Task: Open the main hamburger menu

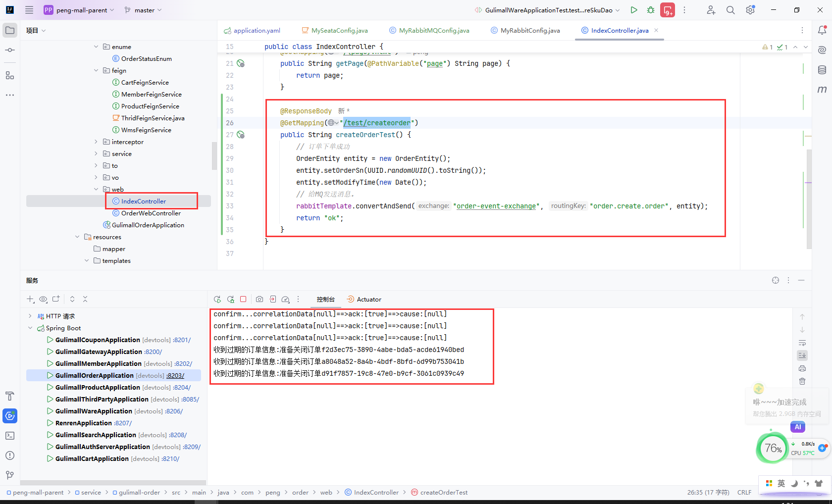Action: (29, 10)
